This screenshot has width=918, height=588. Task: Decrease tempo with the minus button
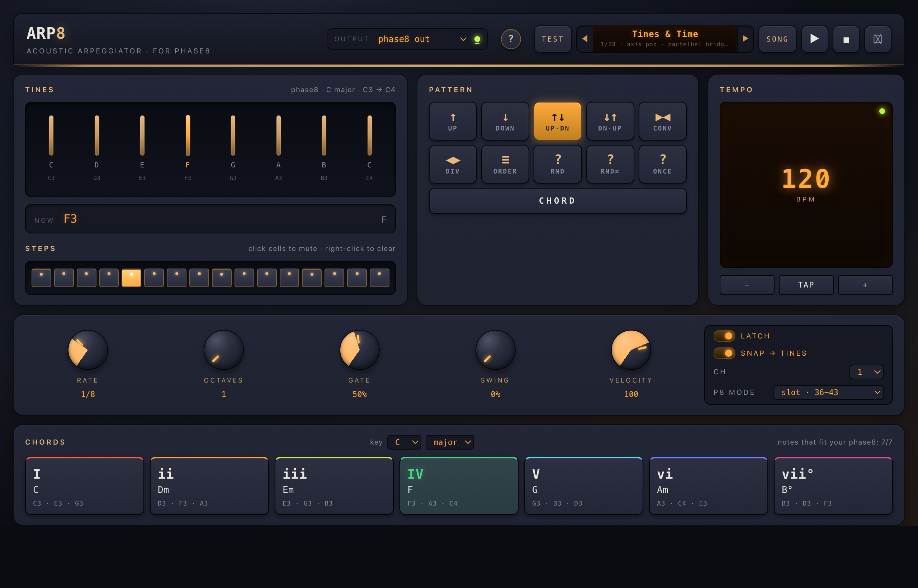[747, 285]
